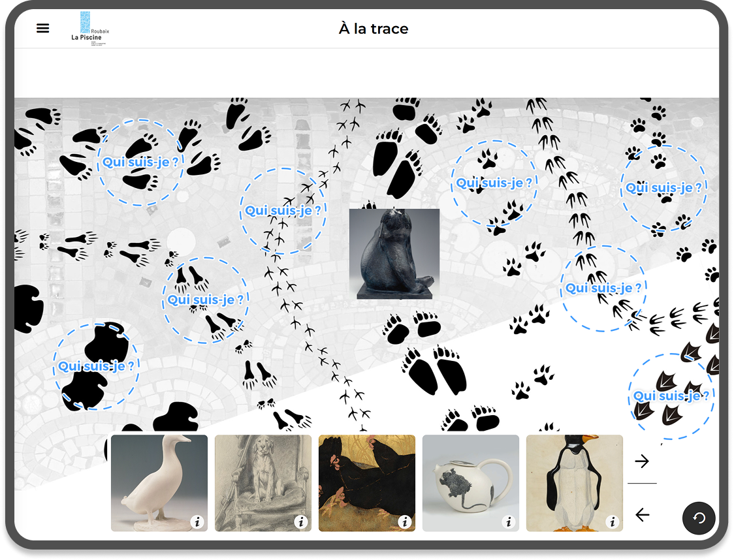
Task: Select the white duck sculpture thumbnail
Action: click(x=159, y=483)
